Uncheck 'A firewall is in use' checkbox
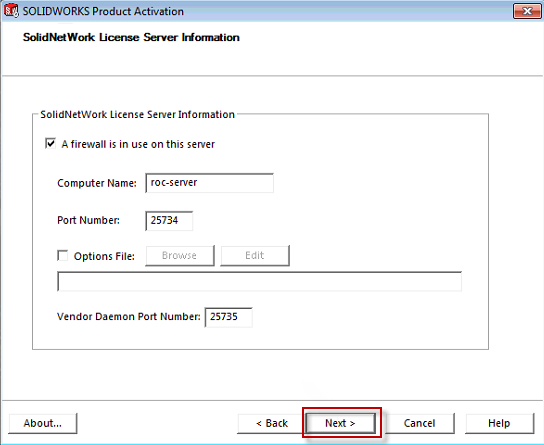 coord(50,143)
